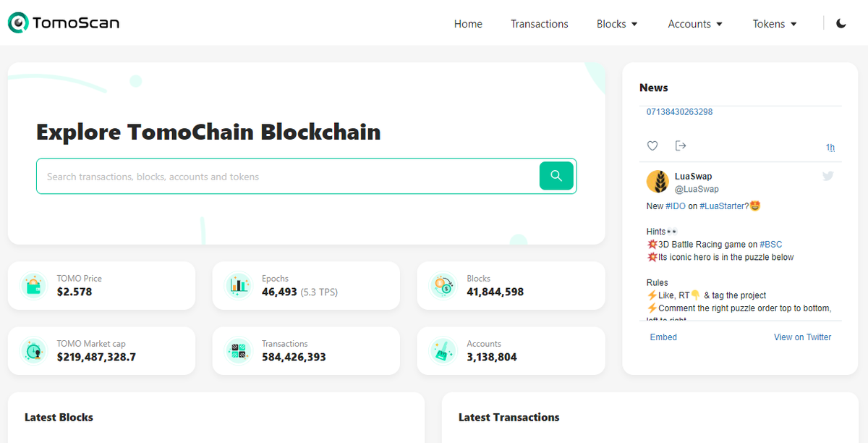This screenshot has width=868, height=443.
Task: Click the 1h tweet timestamp
Action: [x=830, y=148]
